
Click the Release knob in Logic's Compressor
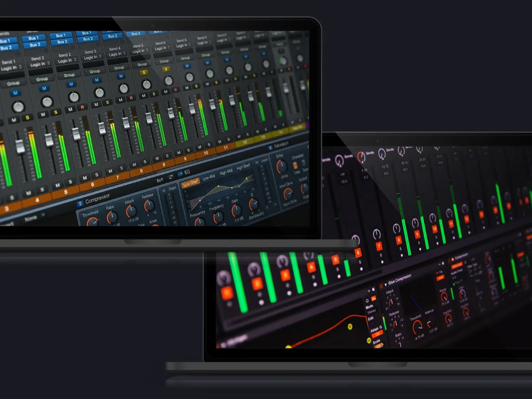click(x=149, y=206)
